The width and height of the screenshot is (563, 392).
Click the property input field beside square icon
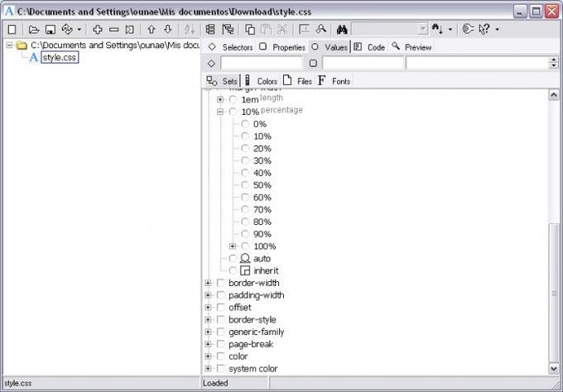(363, 63)
